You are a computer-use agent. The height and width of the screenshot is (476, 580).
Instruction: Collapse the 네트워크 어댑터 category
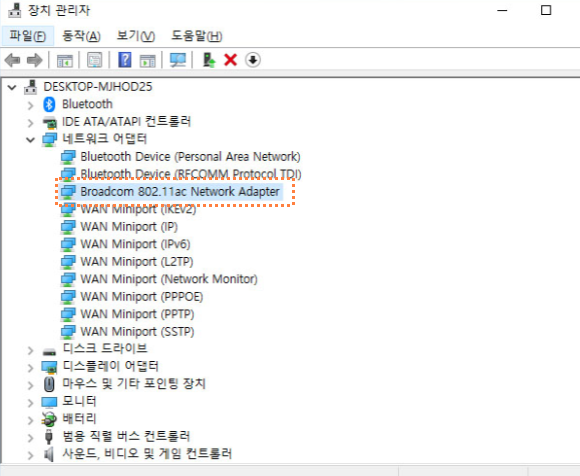coord(30,140)
